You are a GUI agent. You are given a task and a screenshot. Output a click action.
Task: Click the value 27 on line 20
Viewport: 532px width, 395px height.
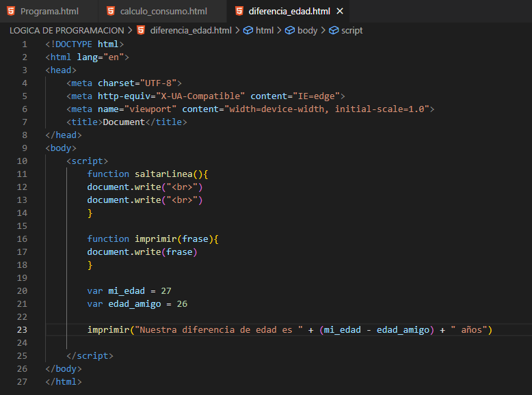[x=166, y=291]
